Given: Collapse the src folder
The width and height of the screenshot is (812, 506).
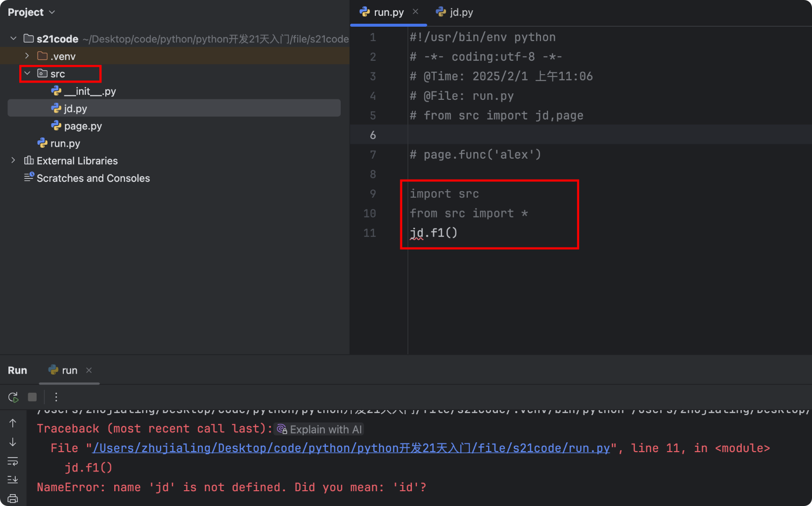Looking at the screenshot, I should pyautogui.click(x=27, y=73).
